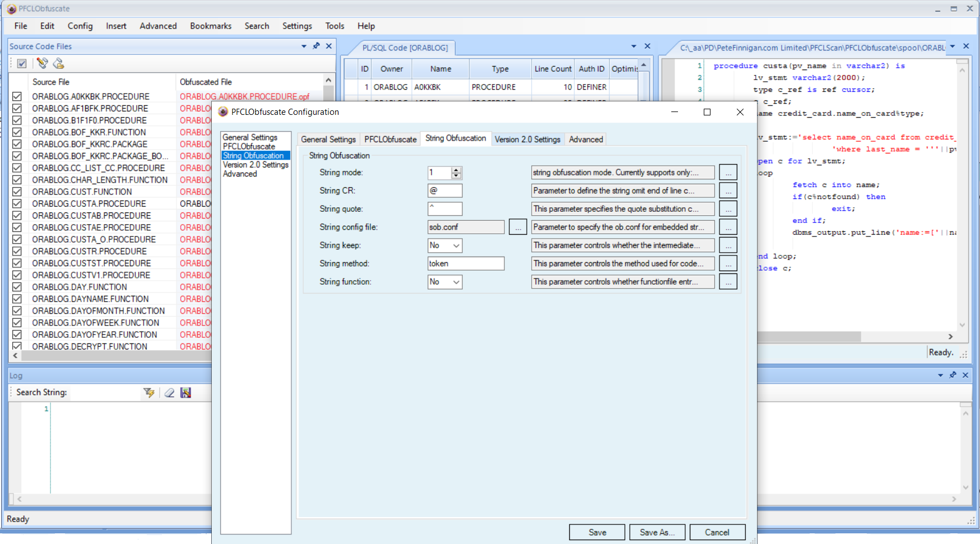980x544 pixels.
Task: Click the filter icon in Log toolbar
Action: point(148,393)
